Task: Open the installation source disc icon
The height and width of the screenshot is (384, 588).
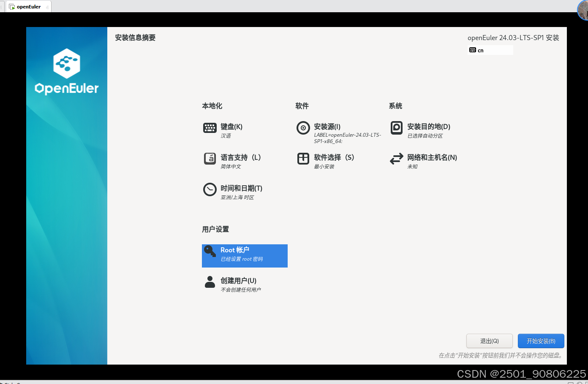Action: pos(303,128)
